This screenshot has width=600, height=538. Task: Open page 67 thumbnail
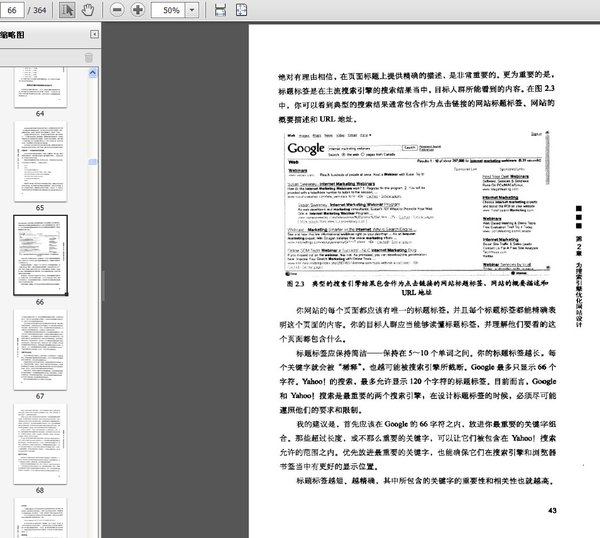(40, 349)
